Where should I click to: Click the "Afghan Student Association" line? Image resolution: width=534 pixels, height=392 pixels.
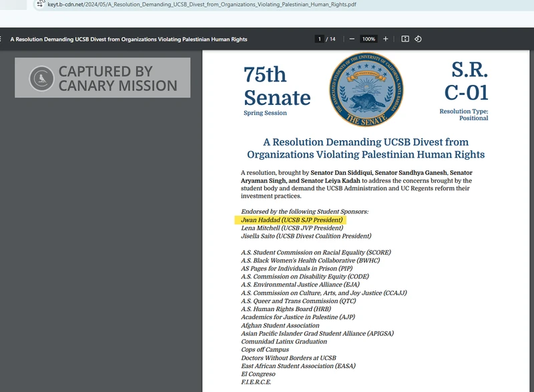(x=280, y=326)
